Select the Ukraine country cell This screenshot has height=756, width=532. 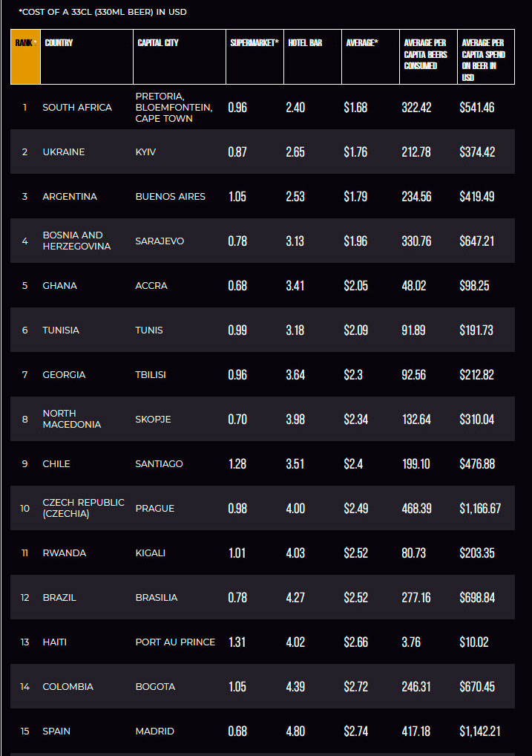(64, 152)
